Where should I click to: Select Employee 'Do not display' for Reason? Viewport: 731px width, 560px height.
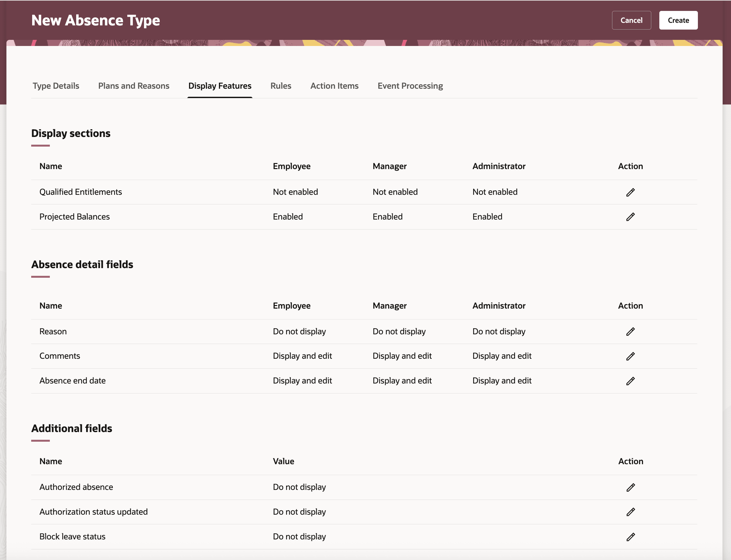pyautogui.click(x=299, y=331)
